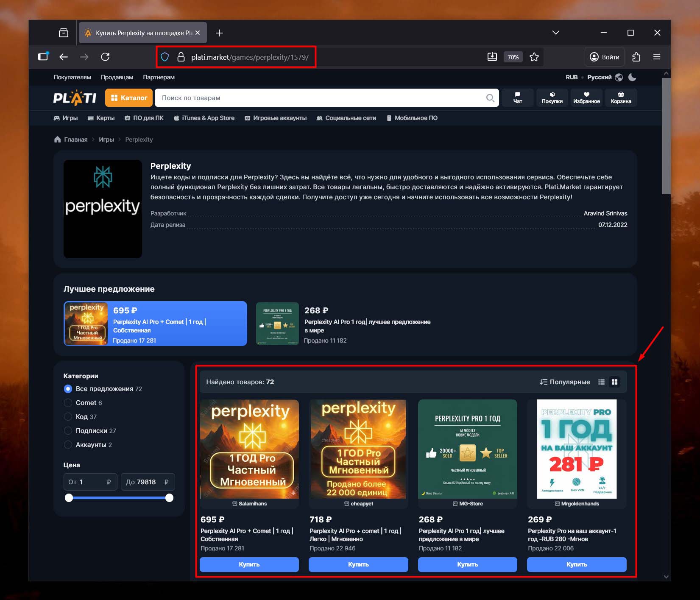700x600 pixels.
Task: Click Купить for the 268 ₽ offer
Action: click(467, 564)
